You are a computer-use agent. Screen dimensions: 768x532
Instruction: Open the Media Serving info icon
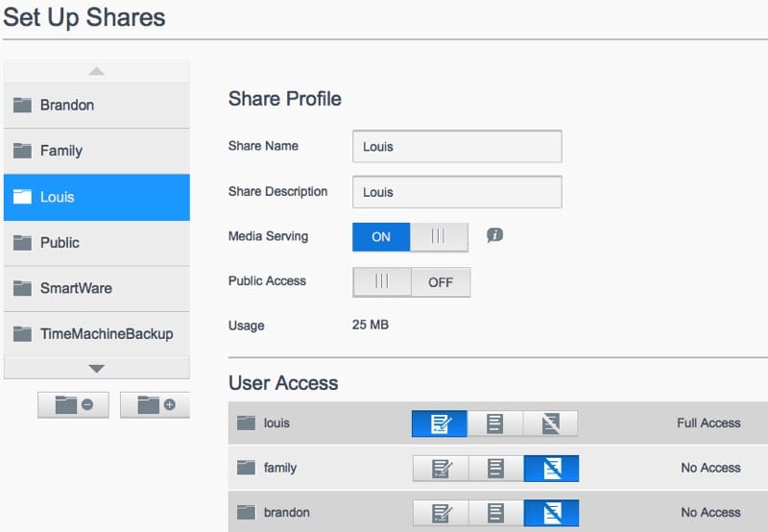pos(494,235)
